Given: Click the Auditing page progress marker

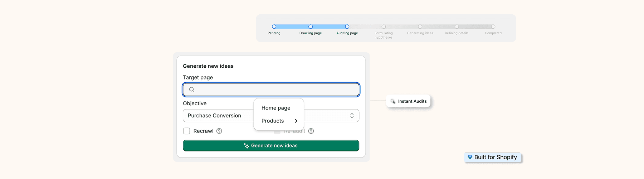Looking at the screenshot, I should click(347, 26).
